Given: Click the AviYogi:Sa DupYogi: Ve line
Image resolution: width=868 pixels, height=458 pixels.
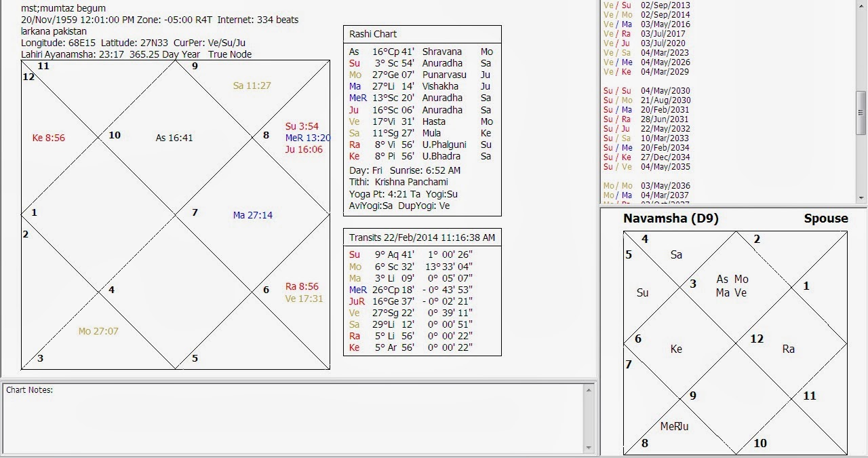Looking at the screenshot, I should pos(399,206).
